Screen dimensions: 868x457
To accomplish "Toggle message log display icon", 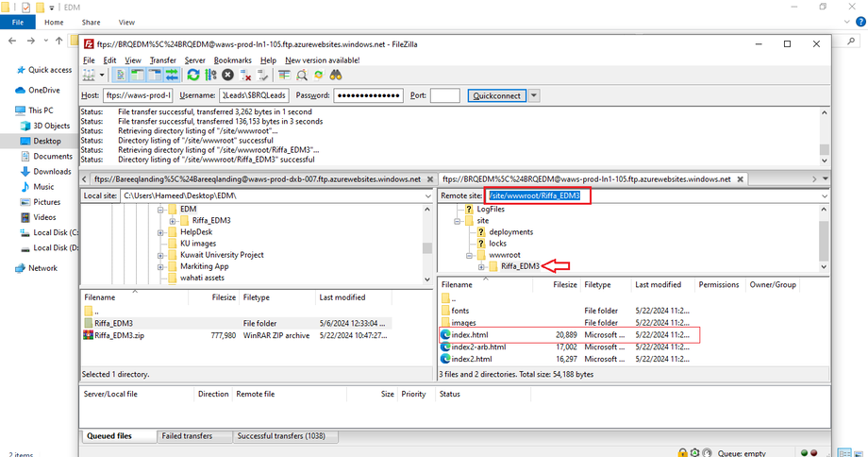I will (x=121, y=75).
